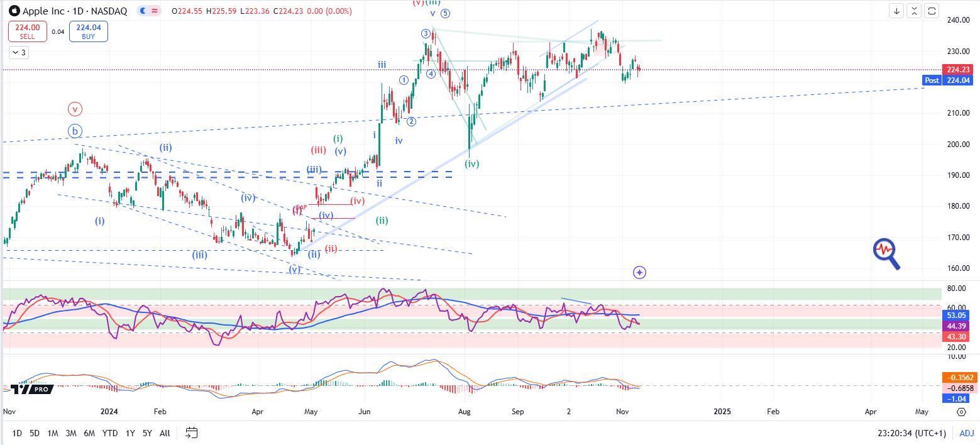Open timezone menu showing 23:20:34 (UTC+1)
Viewport: 980px width, 445px height.
click(911, 433)
